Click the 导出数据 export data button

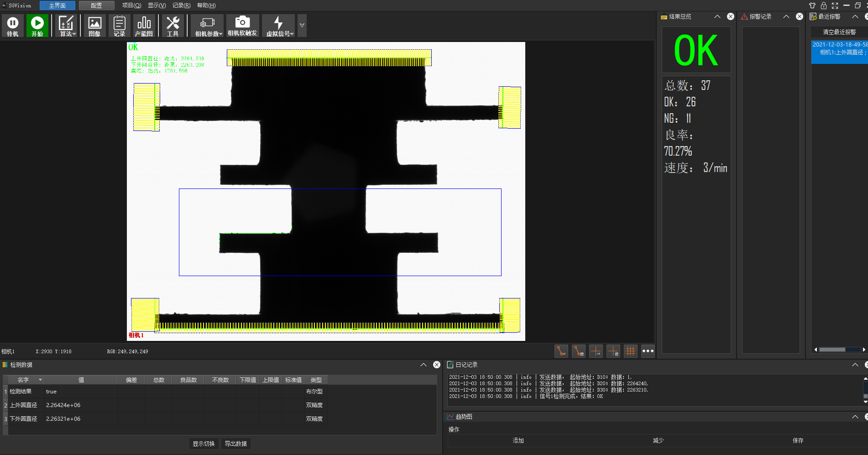tap(235, 444)
